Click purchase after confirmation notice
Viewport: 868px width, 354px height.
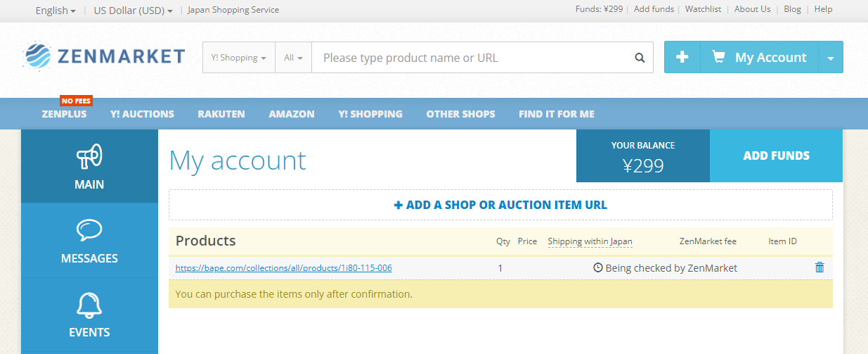tap(294, 294)
